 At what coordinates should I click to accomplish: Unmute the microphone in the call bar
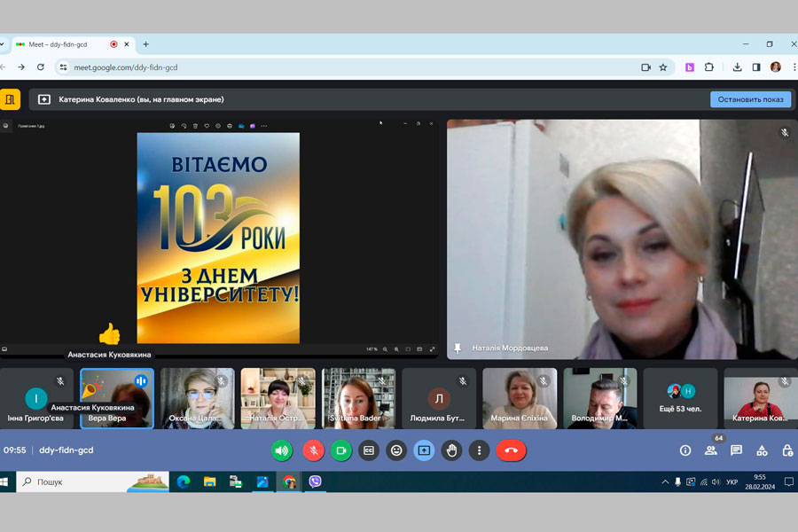tap(314, 450)
